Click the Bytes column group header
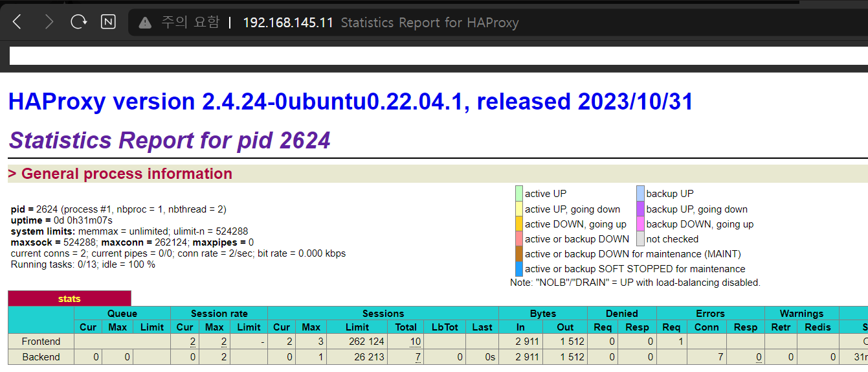868x372 pixels. [543, 313]
